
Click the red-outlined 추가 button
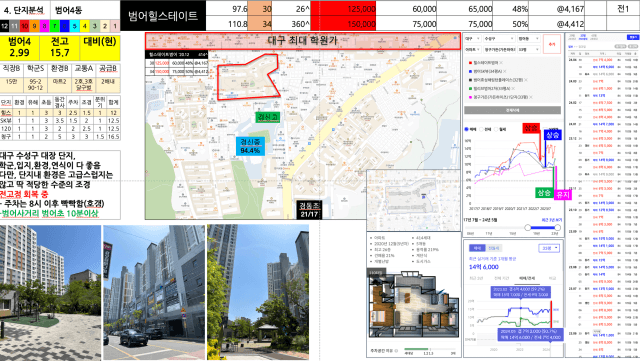(x=552, y=44)
